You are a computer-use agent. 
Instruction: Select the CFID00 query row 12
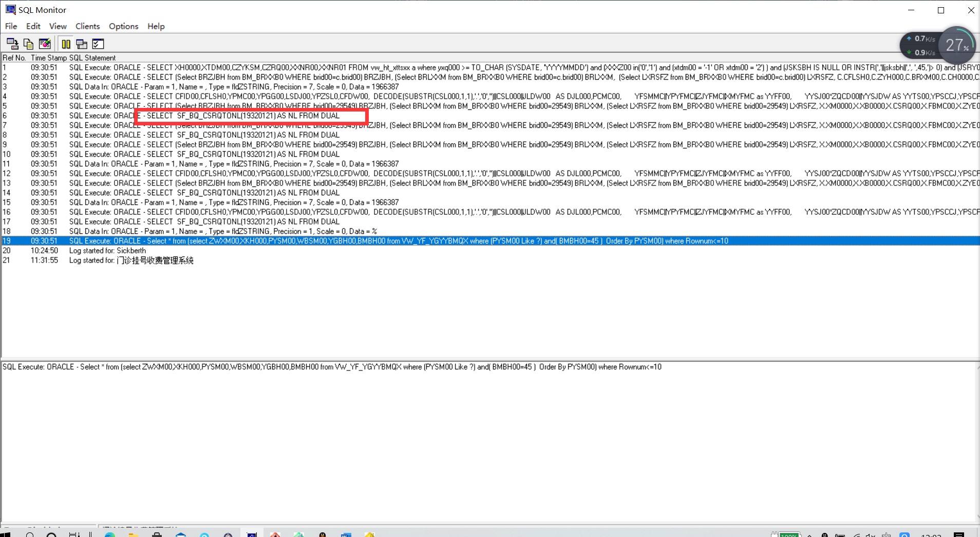click(x=491, y=173)
